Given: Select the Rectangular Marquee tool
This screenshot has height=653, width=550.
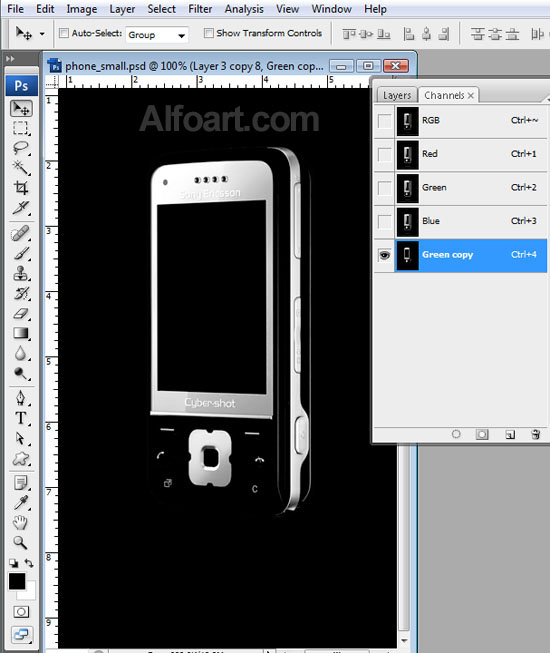Looking at the screenshot, I should point(21,128).
